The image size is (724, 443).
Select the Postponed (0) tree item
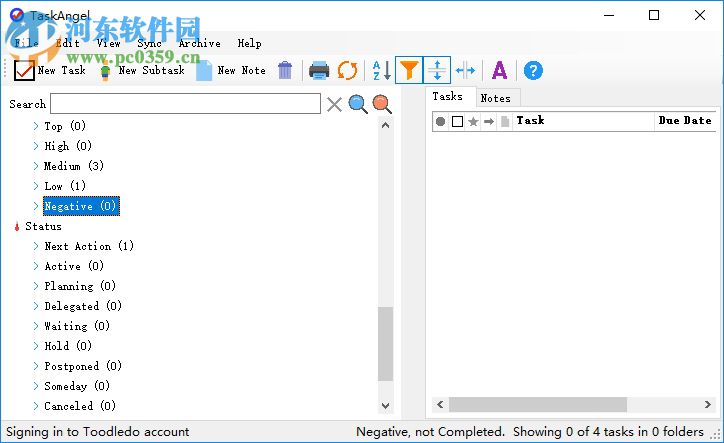tap(83, 366)
